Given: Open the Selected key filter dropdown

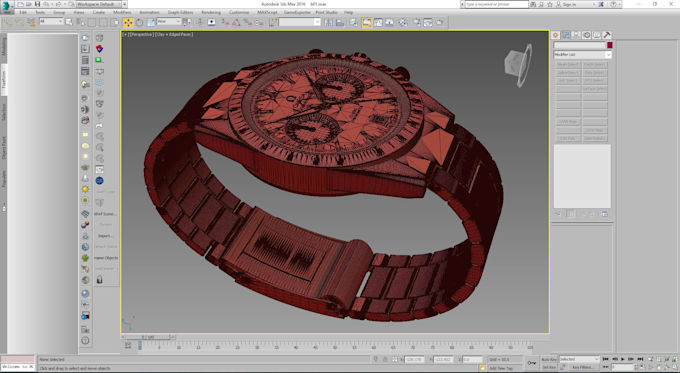Looking at the screenshot, I should tap(579, 359).
